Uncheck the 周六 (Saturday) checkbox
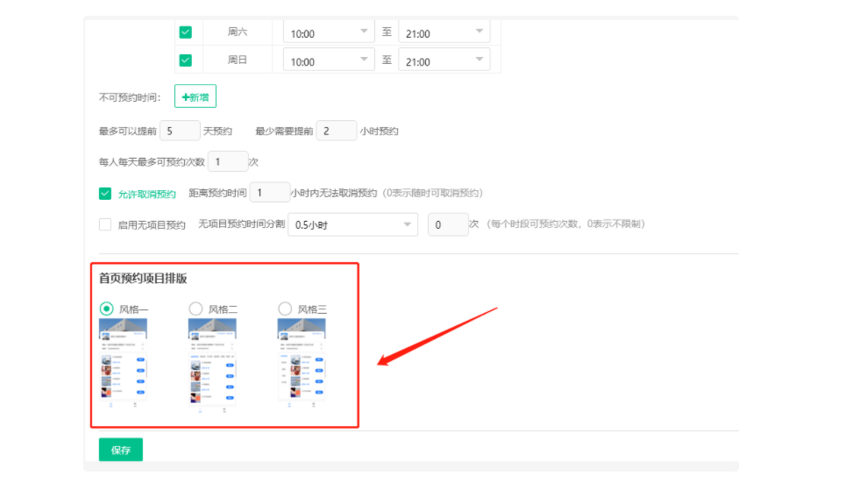Image resolution: width=845 pixels, height=504 pixels. pos(186,32)
